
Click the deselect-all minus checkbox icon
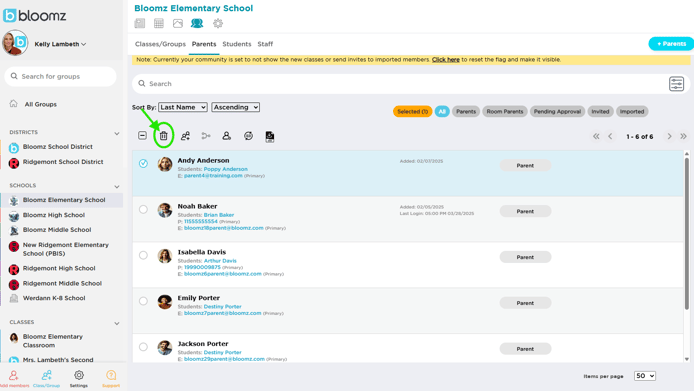[142, 135]
